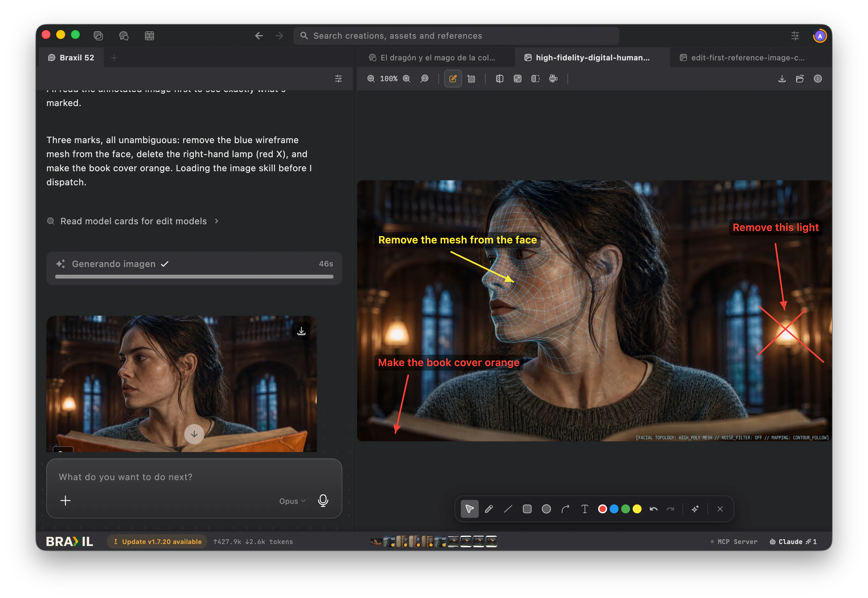Add attachment with the plus button
868x598 pixels.
65,501
